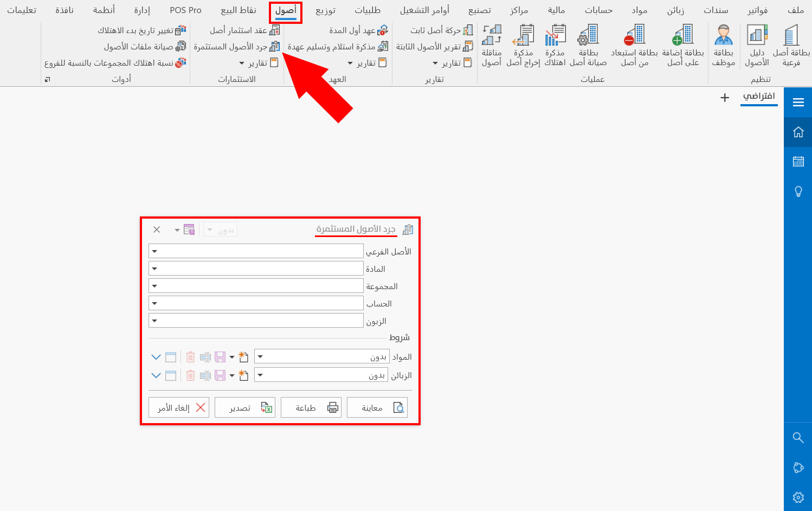Image resolution: width=812 pixels, height=511 pixels.
Task: Open مذكرة اهتلاك icon
Action: pyautogui.click(x=555, y=46)
